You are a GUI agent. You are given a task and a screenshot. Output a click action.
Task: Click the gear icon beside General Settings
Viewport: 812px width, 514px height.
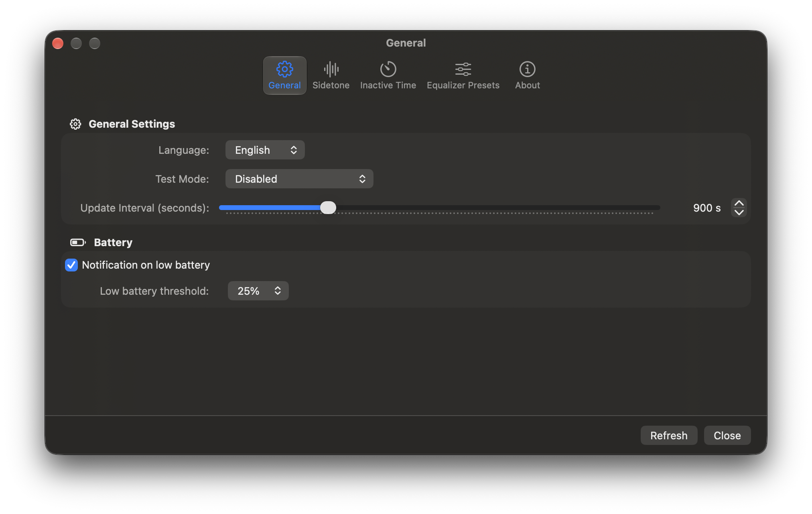pos(75,124)
